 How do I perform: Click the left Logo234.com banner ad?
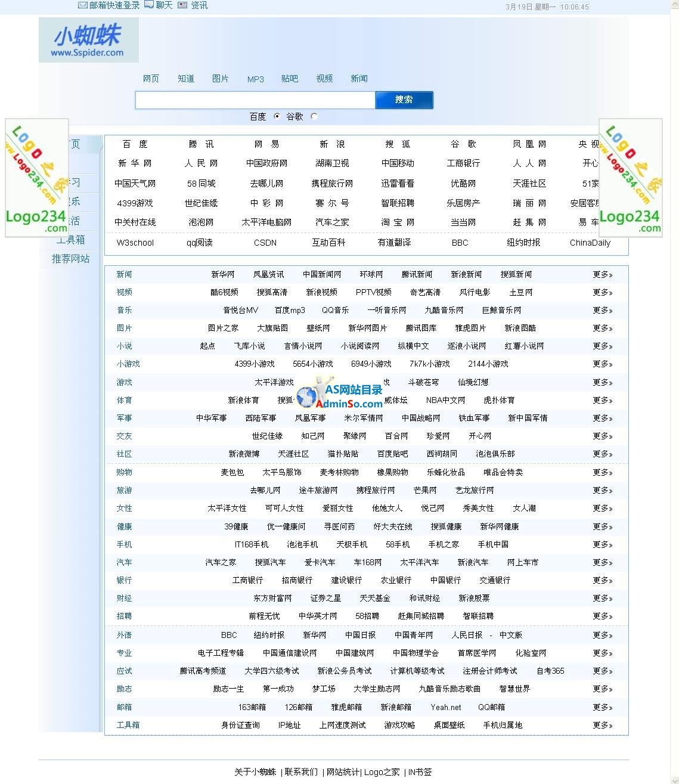[x=37, y=178]
